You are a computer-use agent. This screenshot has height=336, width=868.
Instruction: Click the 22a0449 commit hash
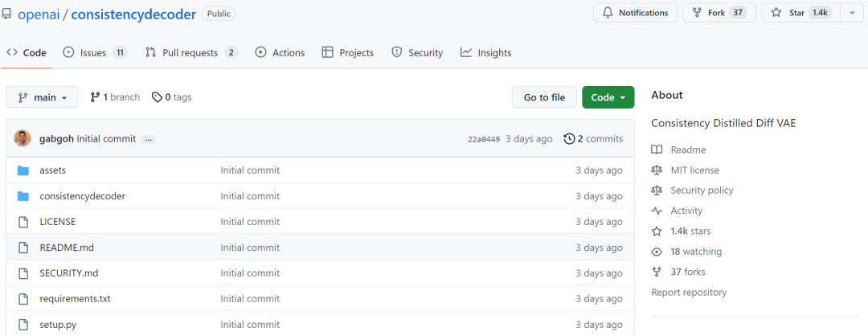(485, 140)
